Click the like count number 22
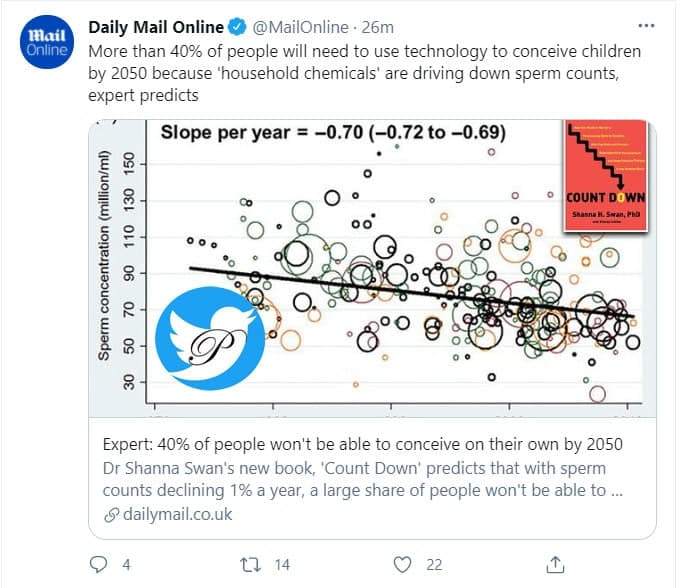The width and height of the screenshot is (684, 588). (x=434, y=565)
